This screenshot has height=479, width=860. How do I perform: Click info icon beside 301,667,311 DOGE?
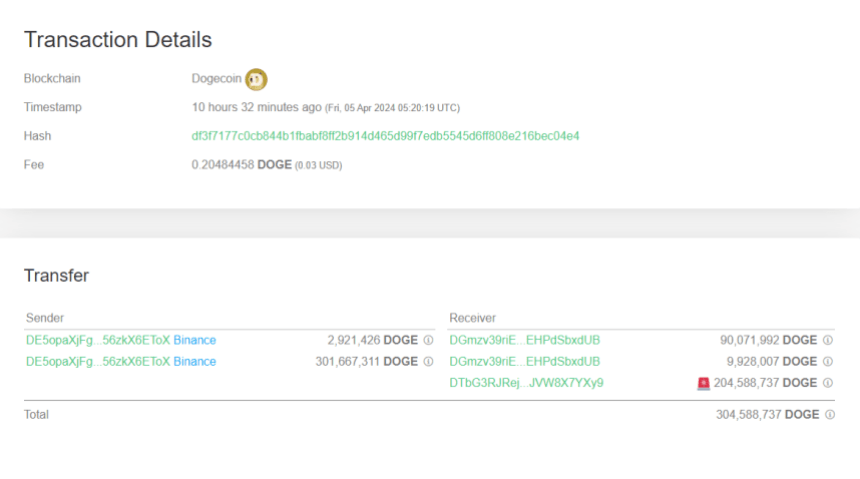coord(428,361)
